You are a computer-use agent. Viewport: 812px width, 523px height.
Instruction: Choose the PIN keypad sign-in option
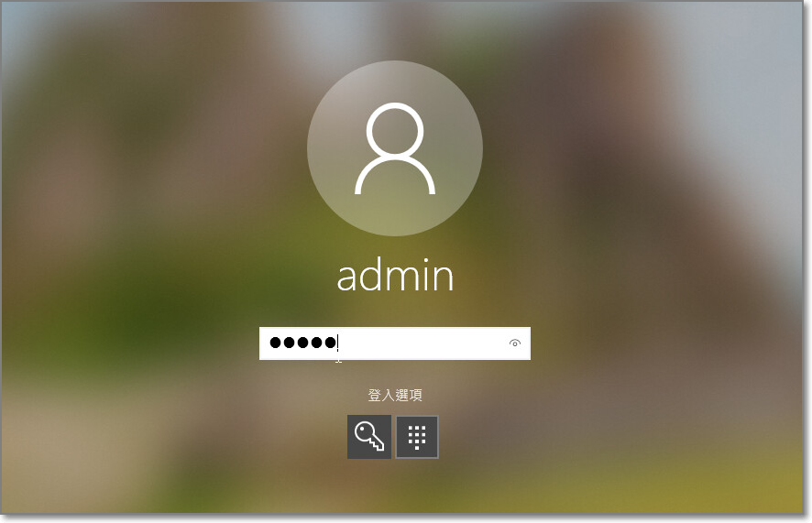(417, 437)
